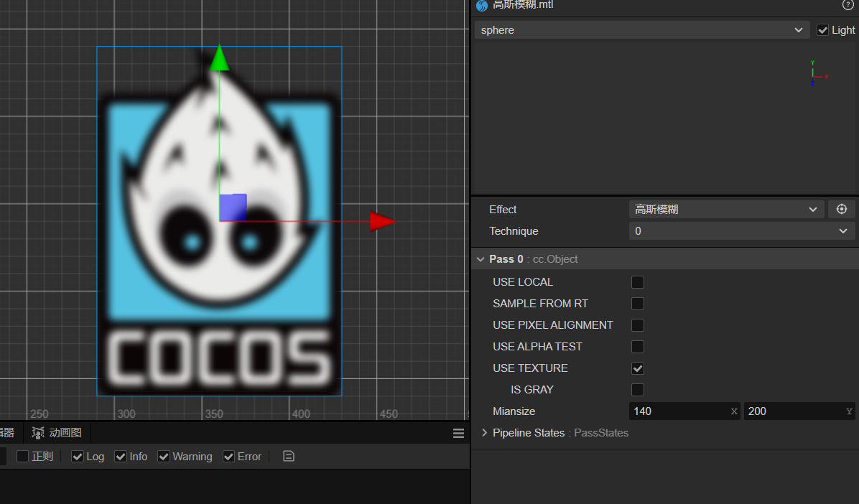Open the Effect dropdown showing 高斯模糊
This screenshot has width=859, height=504.
[726, 209]
